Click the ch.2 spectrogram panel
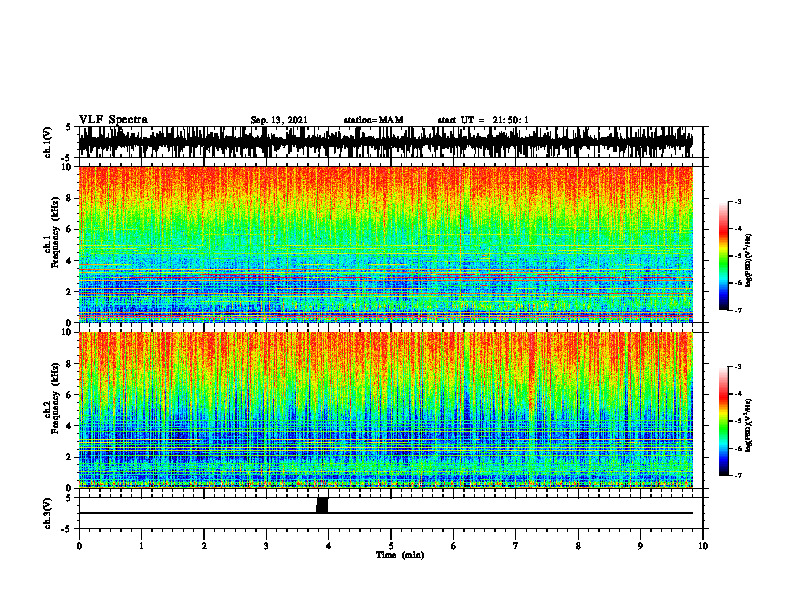Viewport: 792px width, 612px height. pos(385,410)
